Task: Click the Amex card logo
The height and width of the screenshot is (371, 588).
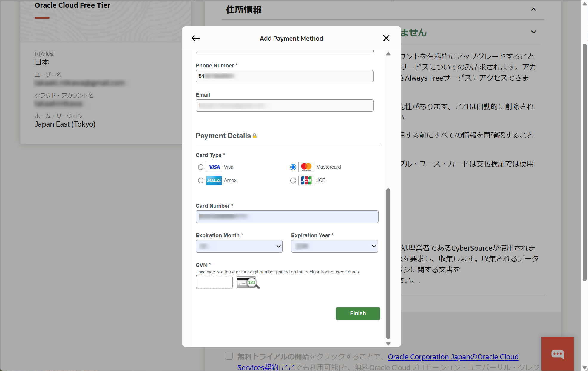Action: tap(214, 180)
